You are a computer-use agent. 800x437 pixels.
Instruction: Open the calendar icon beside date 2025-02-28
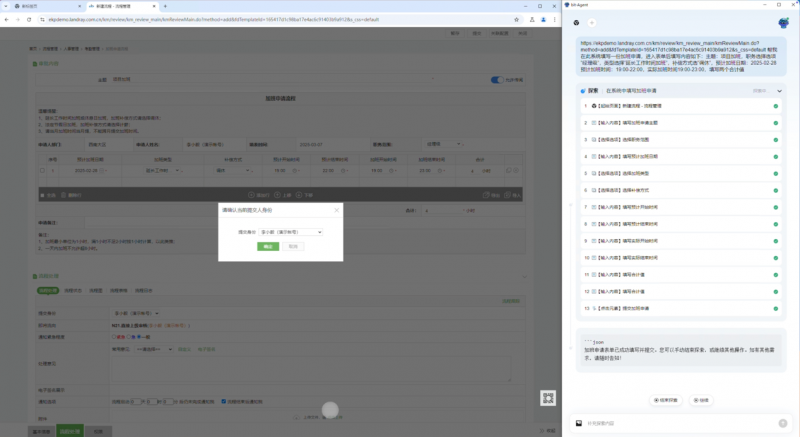(102, 170)
